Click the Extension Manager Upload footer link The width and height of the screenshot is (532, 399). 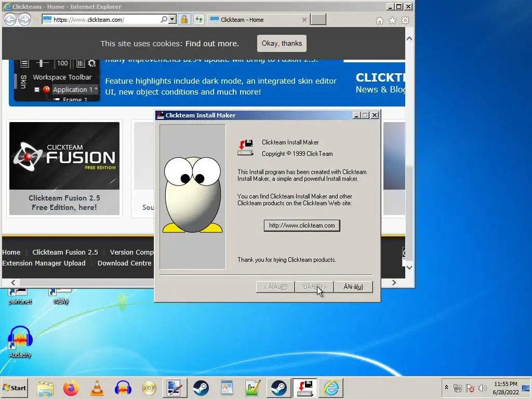pyautogui.click(x=44, y=263)
